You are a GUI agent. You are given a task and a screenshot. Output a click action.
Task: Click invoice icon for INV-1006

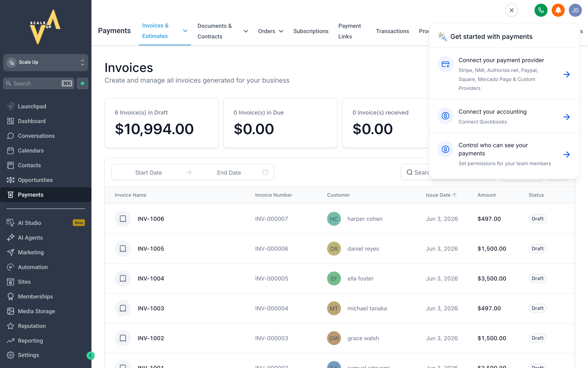tap(123, 219)
